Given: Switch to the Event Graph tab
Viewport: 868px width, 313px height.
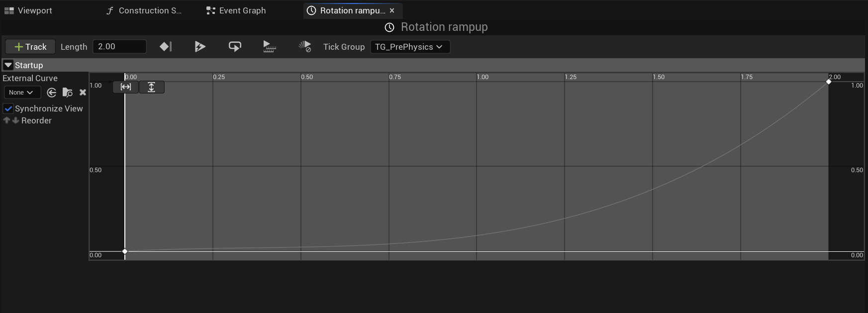Looking at the screenshot, I should (237, 10).
